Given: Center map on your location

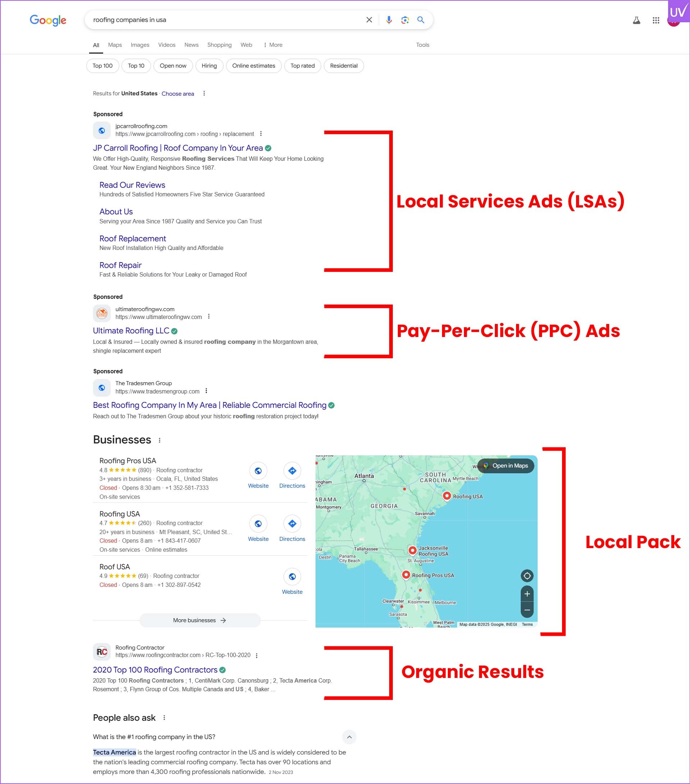Looking at the screenshot, I should [527, 576].
